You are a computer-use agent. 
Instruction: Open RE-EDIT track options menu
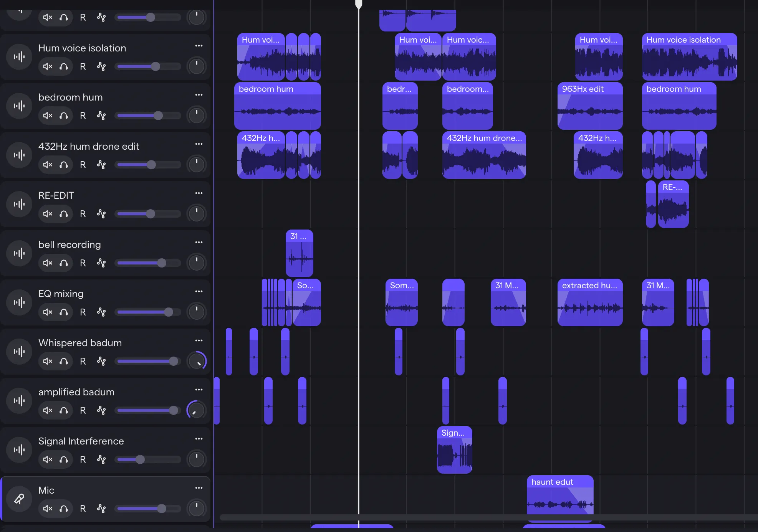[x=199, y=193]
